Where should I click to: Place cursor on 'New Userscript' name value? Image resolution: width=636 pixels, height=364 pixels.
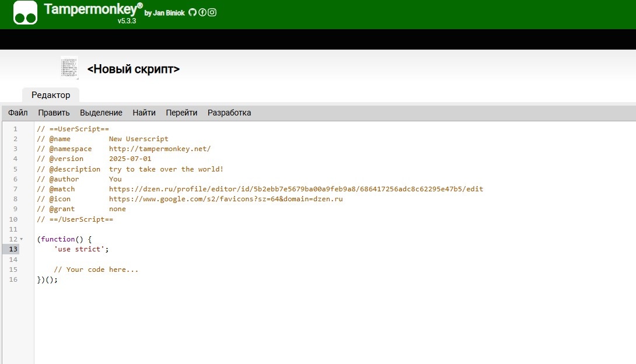pos(139,139)
